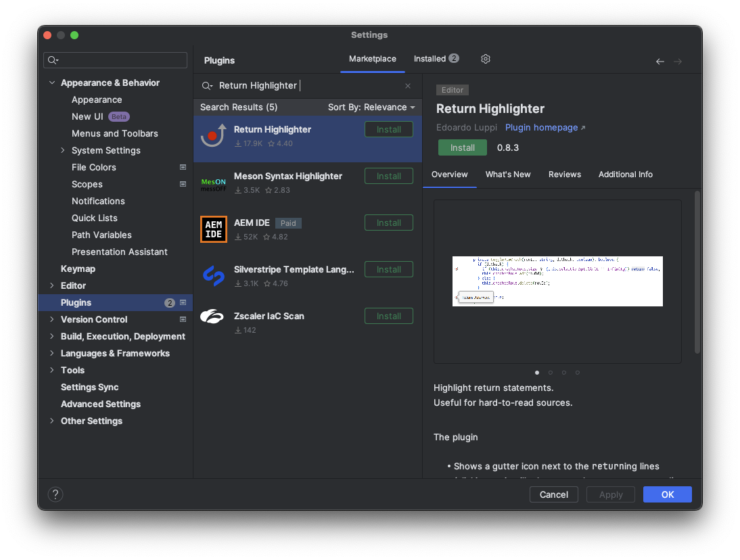This screenshot has height=560, width=740.
Task: Open the Reviews tab
Action: pos(564,174)
